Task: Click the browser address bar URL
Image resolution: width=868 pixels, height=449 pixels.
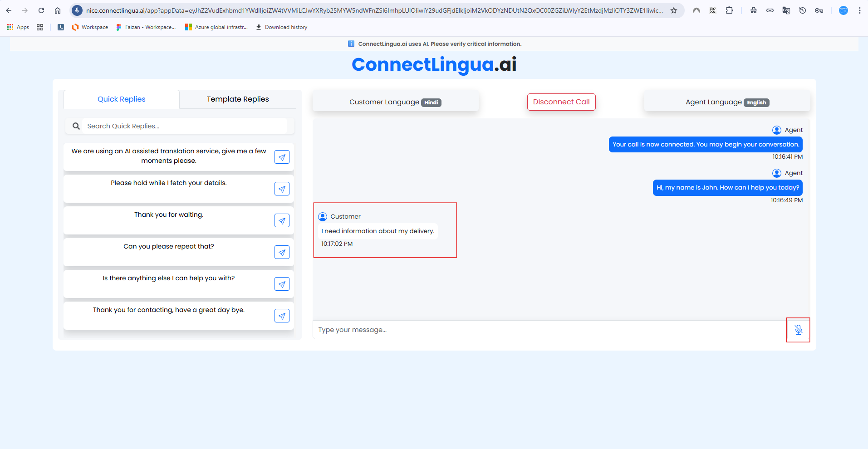Action: coord(374,10)
